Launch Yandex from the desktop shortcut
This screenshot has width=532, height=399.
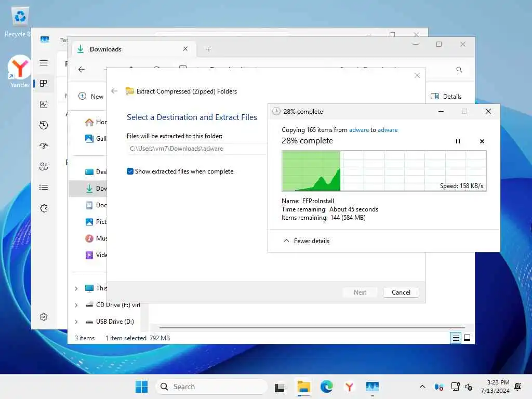coord(20,71)
